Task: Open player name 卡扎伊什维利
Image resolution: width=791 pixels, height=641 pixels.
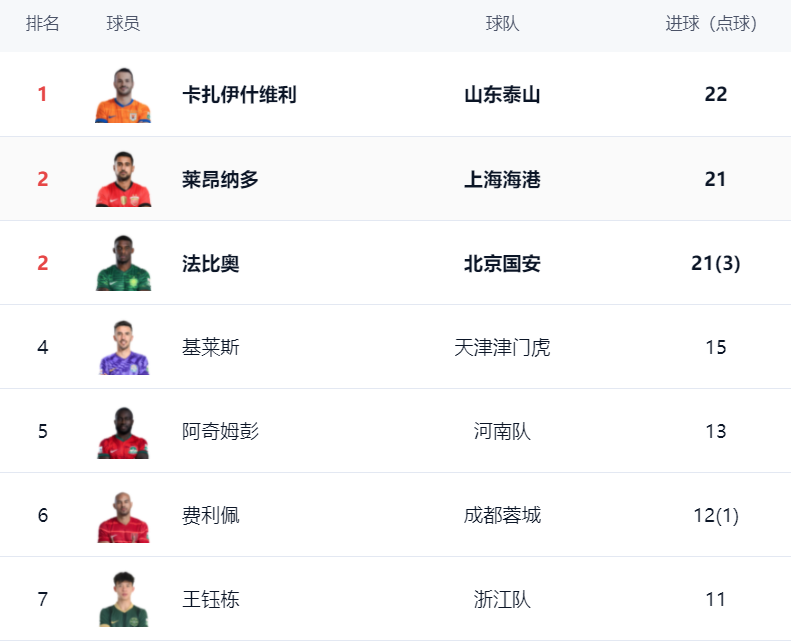Action: 239,95
